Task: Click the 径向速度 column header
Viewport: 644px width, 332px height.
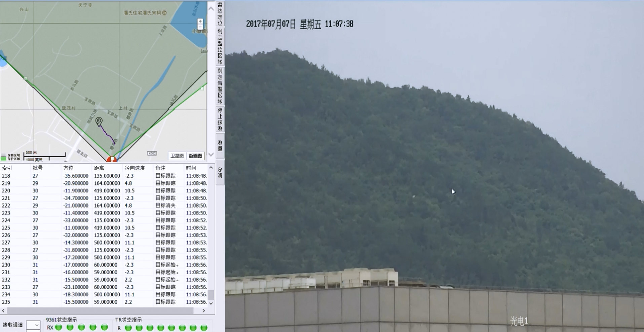Action: point(135,168)
